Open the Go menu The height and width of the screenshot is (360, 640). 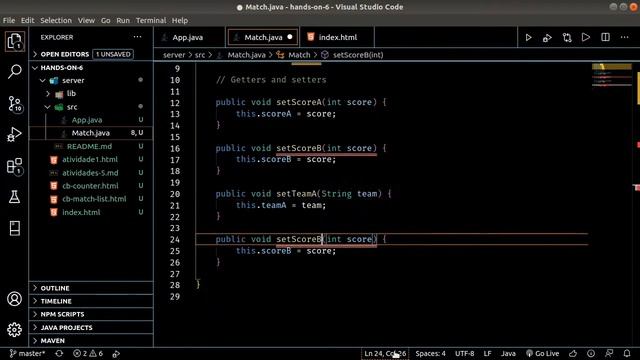[106, 20]
